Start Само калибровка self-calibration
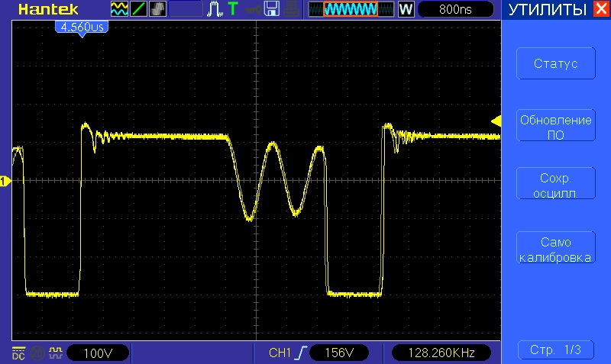 pyautogui.click(x=555, y=250)
